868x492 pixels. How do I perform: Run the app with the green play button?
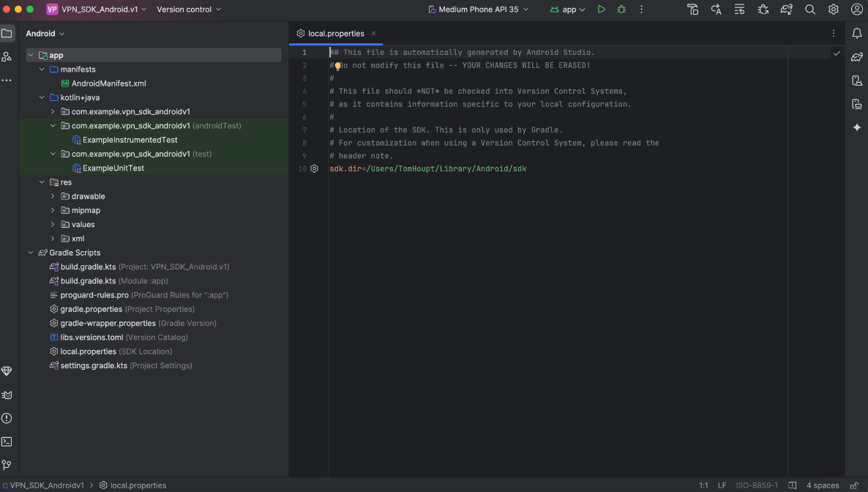601,10
